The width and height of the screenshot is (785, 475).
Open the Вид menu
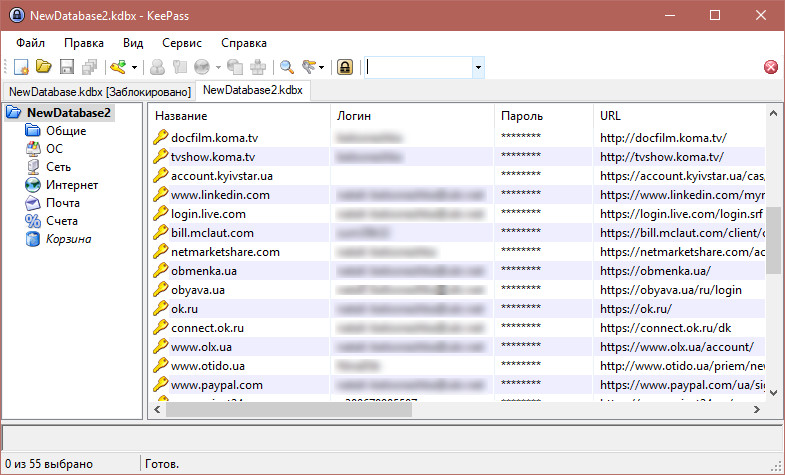point(133,43)
